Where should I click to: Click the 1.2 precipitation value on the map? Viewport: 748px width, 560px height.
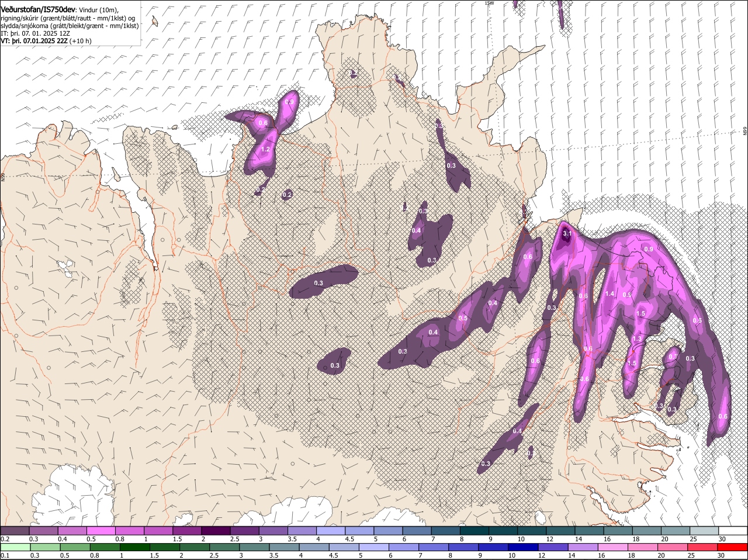click(265, 150)
